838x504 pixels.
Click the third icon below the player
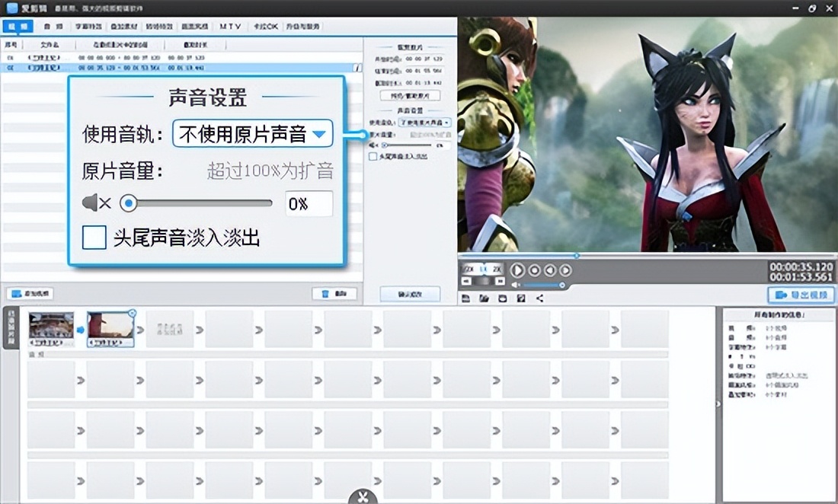click(x=502, y=298)
